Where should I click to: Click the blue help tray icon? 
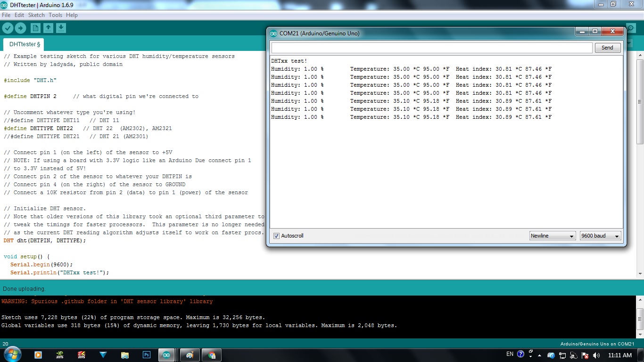[520, 354]
